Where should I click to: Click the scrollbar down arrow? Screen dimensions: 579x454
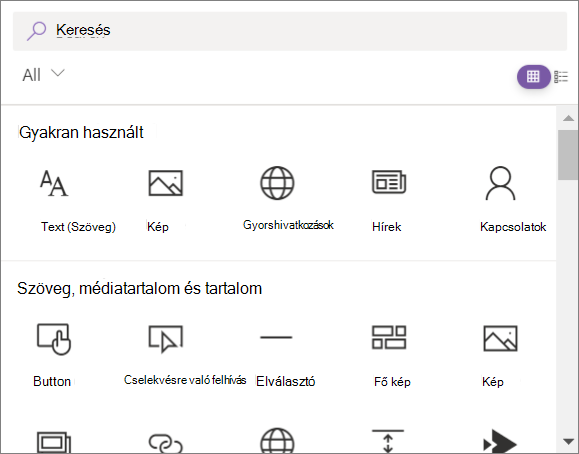[x=568, y=441]
